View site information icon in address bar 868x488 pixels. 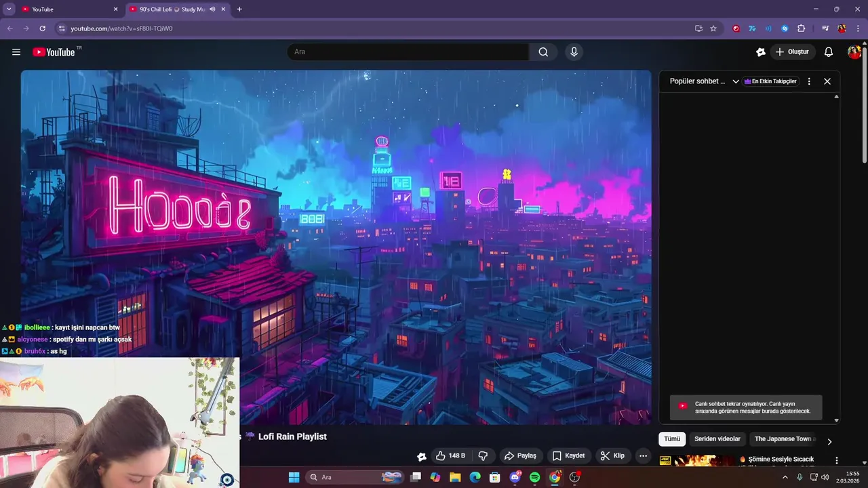tap(61, 28)
